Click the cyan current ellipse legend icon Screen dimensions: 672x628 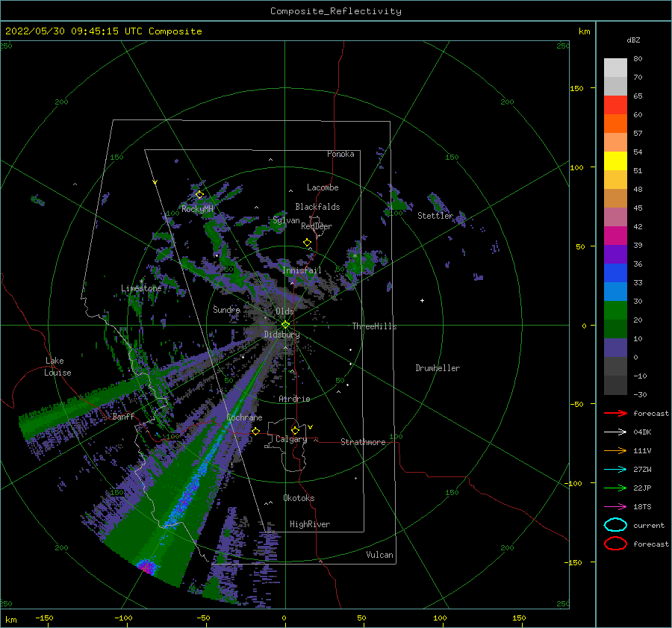point(615,525)
